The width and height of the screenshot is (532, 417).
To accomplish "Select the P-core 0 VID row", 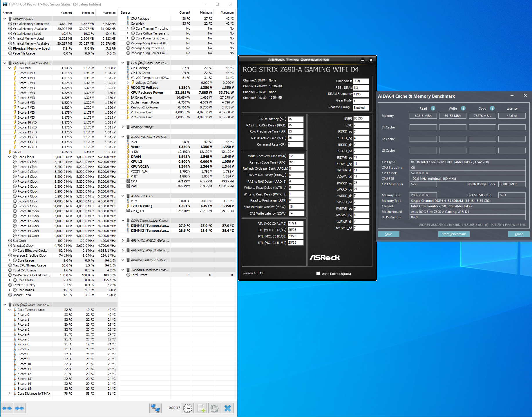I will (x=59, y=73).
